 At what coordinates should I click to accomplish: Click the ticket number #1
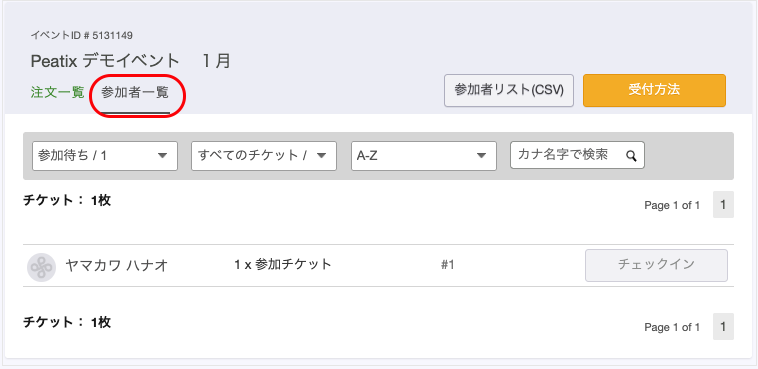point(448,265)
